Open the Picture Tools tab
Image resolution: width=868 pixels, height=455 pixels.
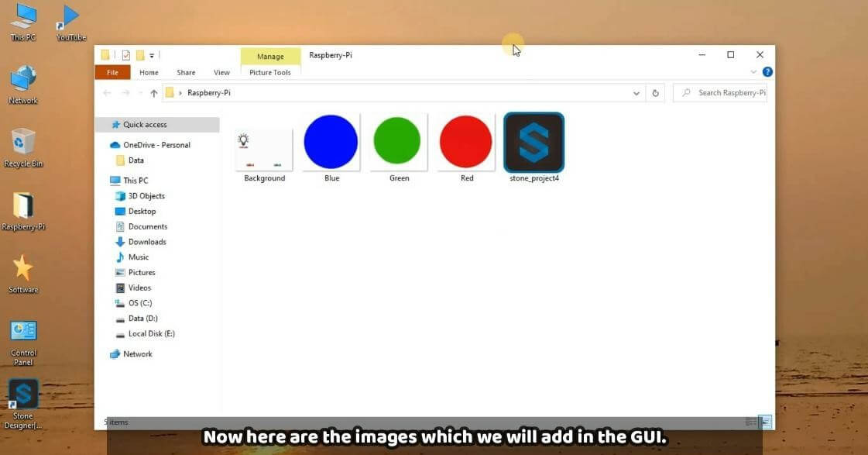coord(270,73)
